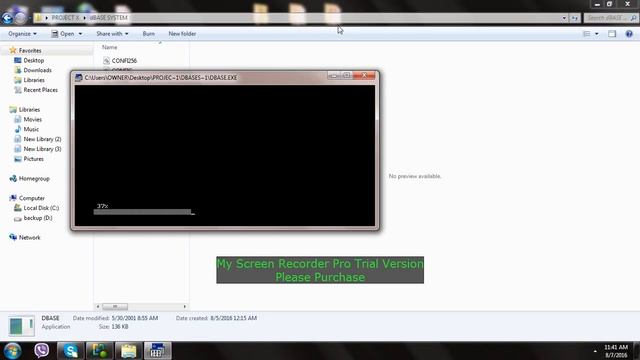The image size is (640, 360).
Task: Sort files by the Name column header
Action: click(x=109, y=47)
